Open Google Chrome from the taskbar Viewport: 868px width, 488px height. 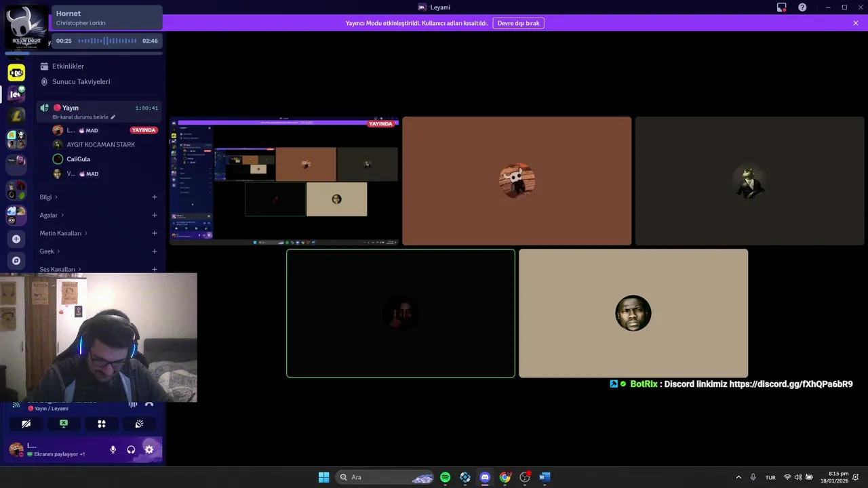pyautogui.click(x=505, y=477)
